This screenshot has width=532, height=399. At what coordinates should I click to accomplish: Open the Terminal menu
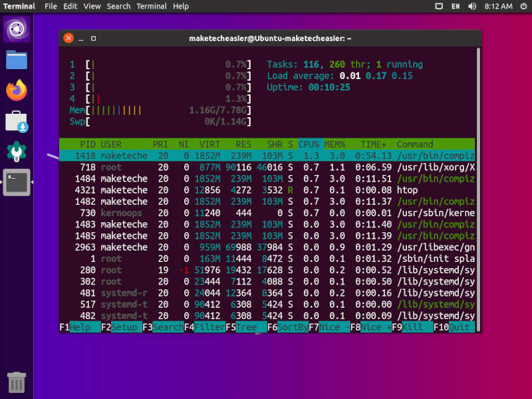(151, 6)
